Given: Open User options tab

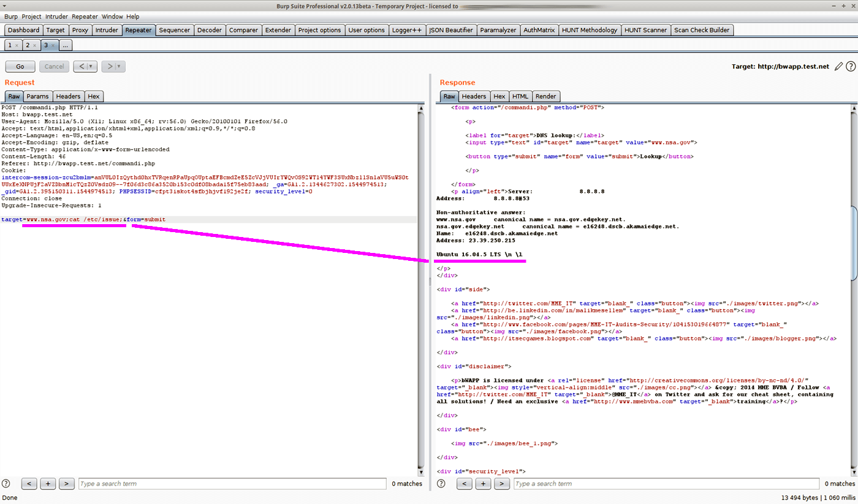Looking at the screenshot, I should pos(366,30).
